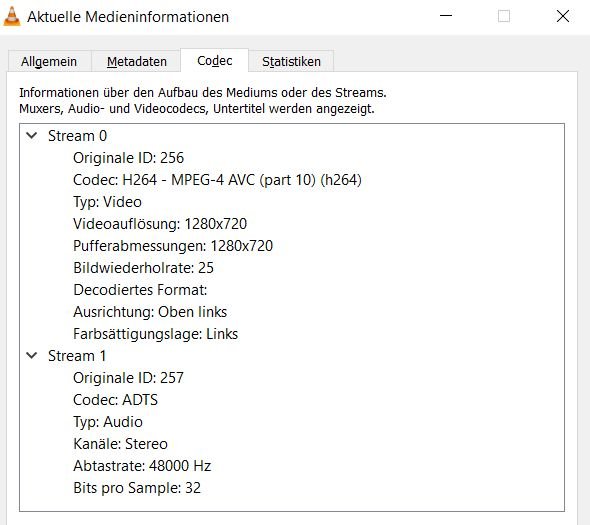Viewport: 590px width, 525px height.
Task: Select the Bildwiederholrate: 25 row
Action: [x=143, y=268]
